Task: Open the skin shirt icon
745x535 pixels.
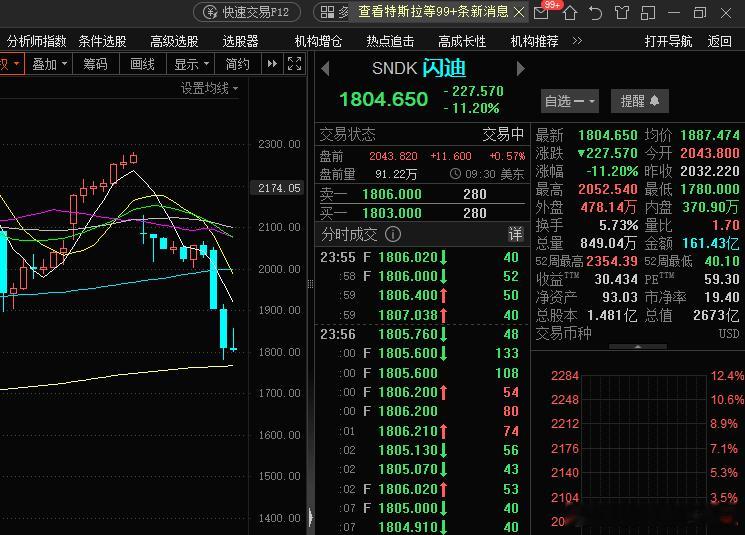Action: pyautogui.click(x=621, y=13)
